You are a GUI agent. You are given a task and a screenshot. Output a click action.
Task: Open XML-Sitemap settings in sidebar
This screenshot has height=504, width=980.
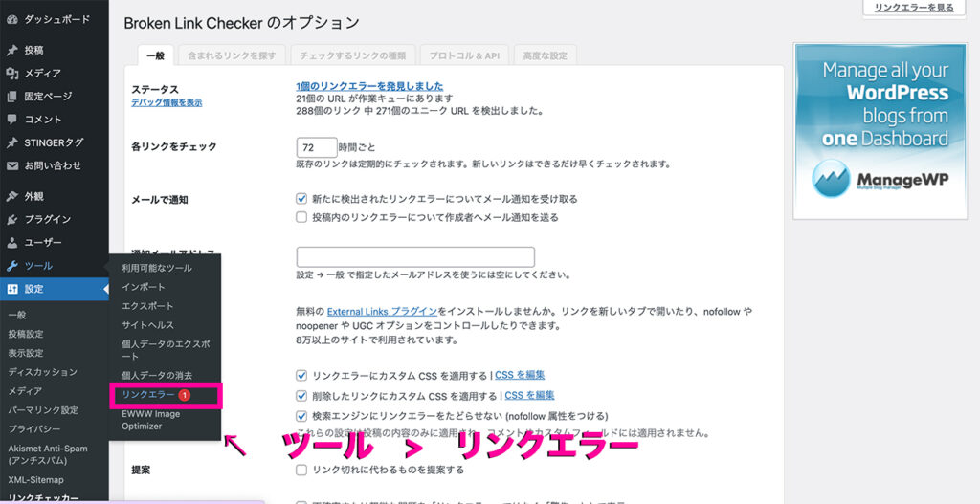[36, 480]
